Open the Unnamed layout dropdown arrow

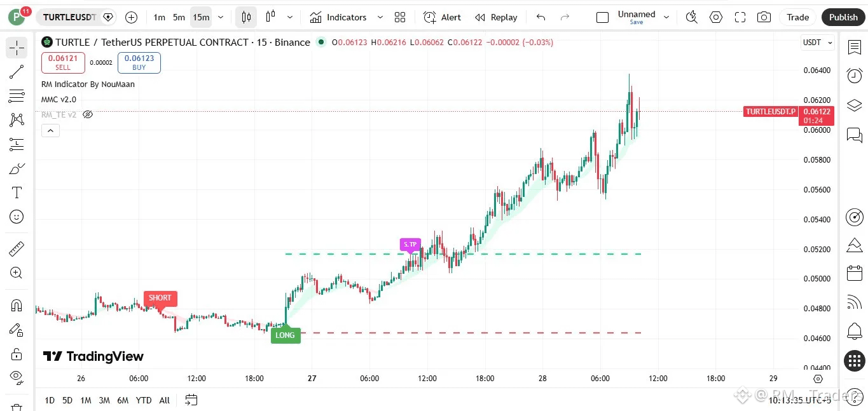666,17
